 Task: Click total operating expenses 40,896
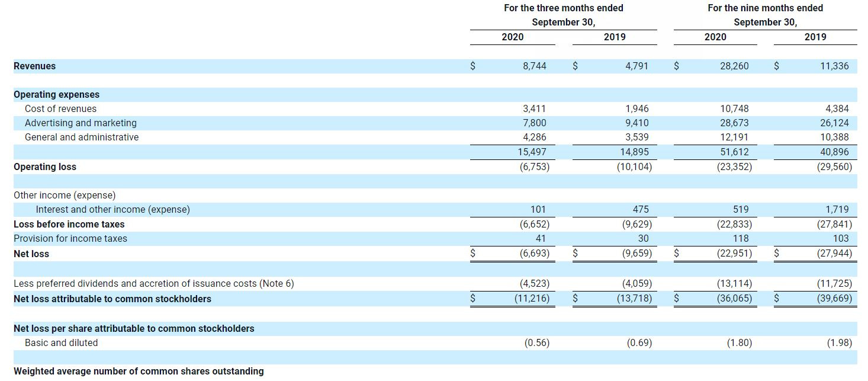834,152
